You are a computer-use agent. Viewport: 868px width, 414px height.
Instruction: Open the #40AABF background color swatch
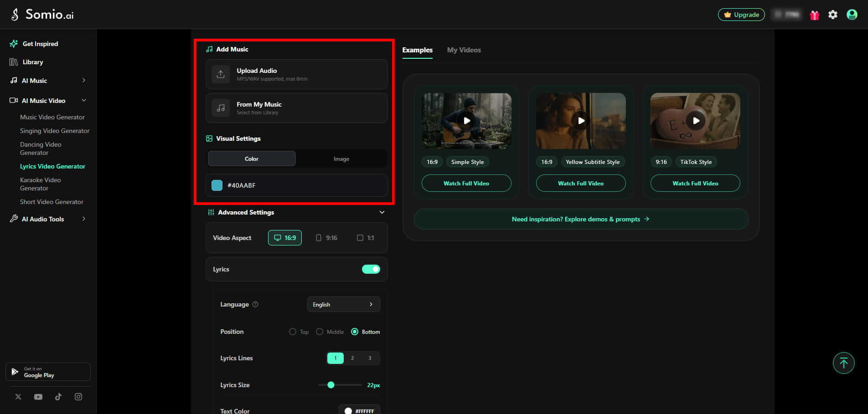coord(217,185)
